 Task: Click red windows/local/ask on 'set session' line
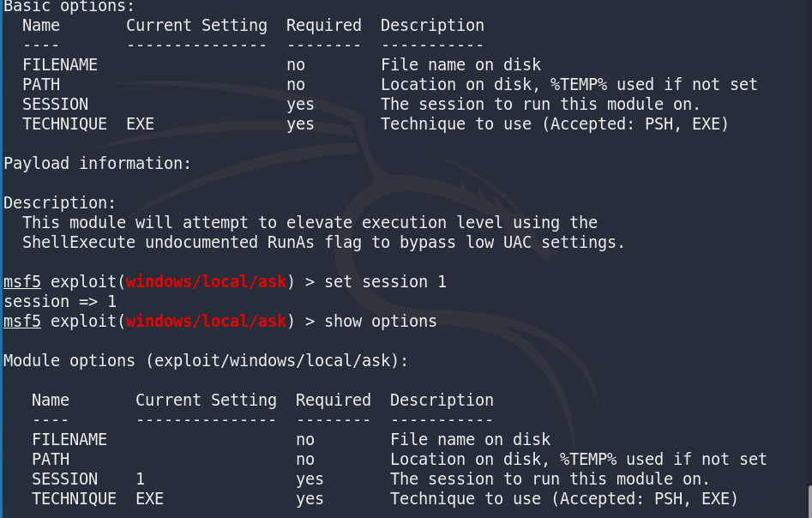pos(206,281)
